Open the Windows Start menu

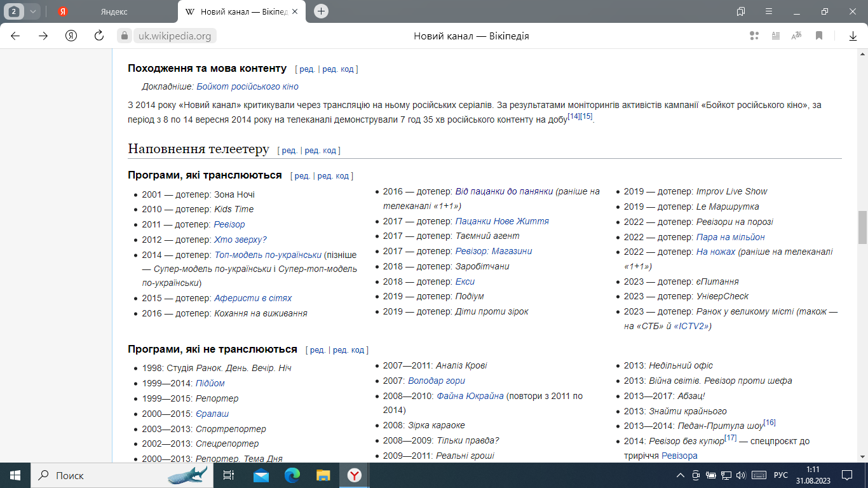pyautogui.click(x=15, y=475)
